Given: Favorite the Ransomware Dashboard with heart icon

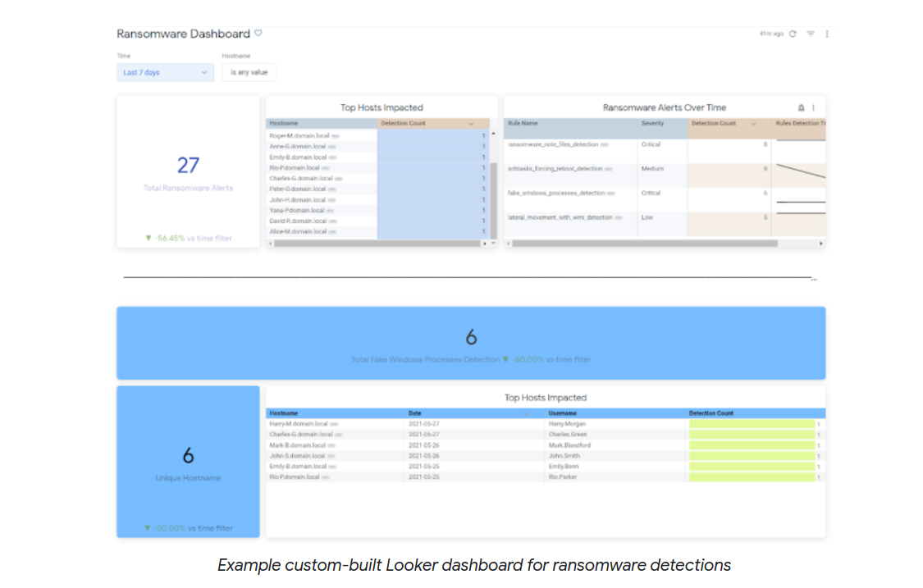Looking at the screenshot, I should click(x=258, y=34).
